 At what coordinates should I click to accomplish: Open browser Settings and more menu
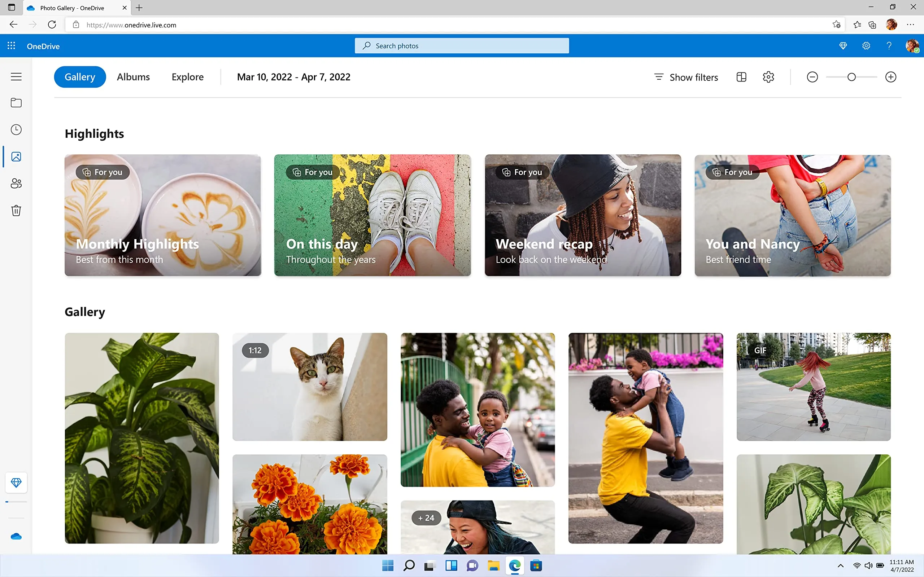coord(911,25)
